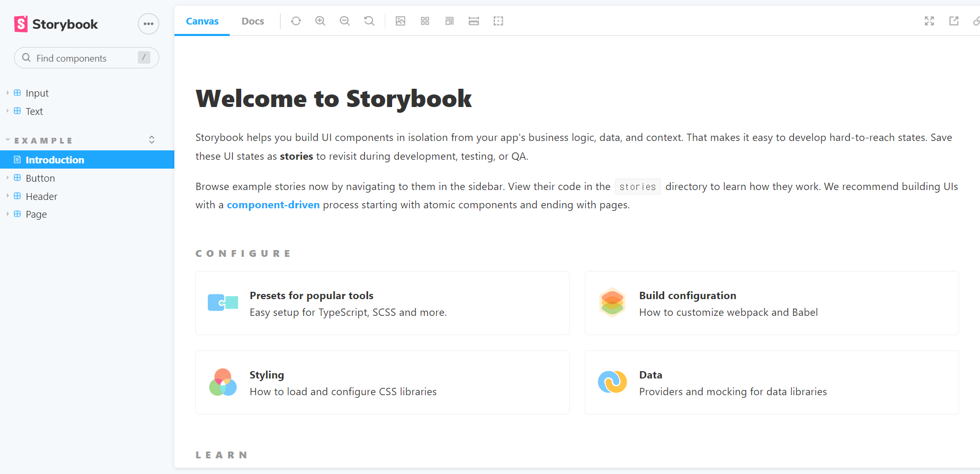The width and height of the screenshot is (980, 474).
Task: Click the Data swirl icon
Action: tap(612, 382)
